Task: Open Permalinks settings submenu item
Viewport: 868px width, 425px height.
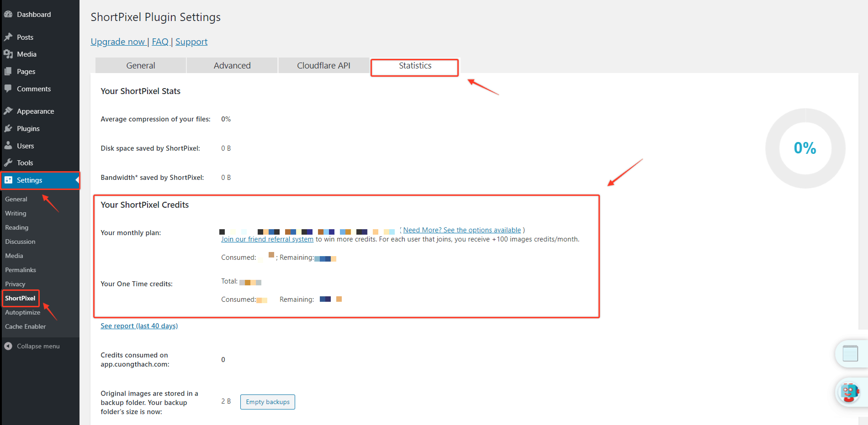Action: [21, 270]
